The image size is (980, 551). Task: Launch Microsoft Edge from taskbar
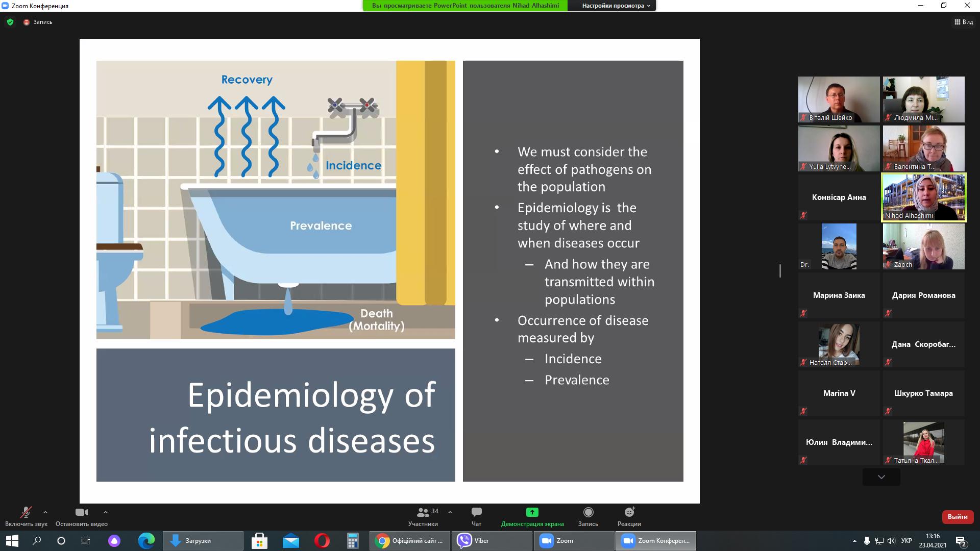point(146,541)
